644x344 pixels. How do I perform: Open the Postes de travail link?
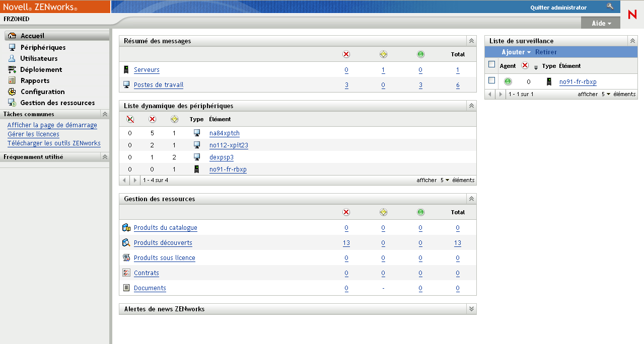(159, 85)
